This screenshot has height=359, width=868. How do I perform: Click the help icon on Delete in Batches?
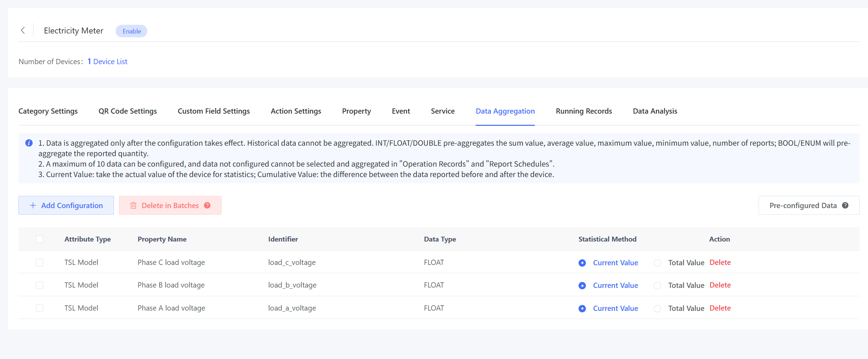point(207,206)
